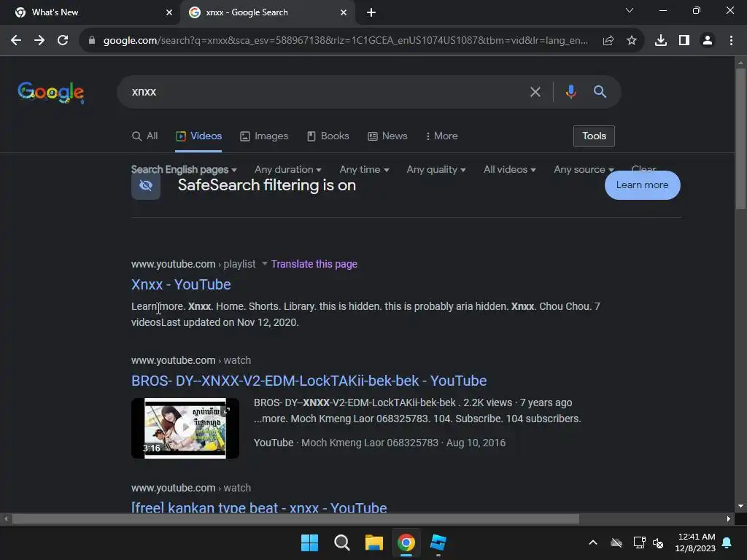
Task: Click the scroll down arrow
Action: coord(740,506)
